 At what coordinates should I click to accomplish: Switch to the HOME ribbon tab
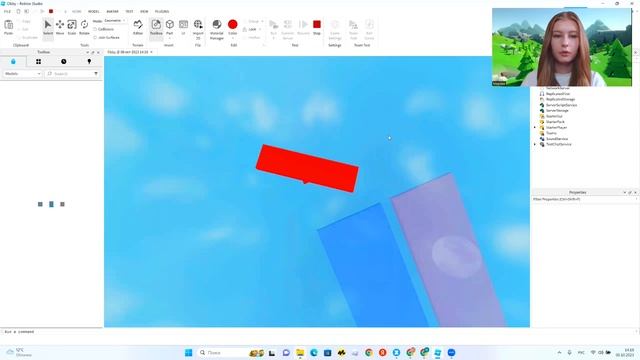point(77,11)
